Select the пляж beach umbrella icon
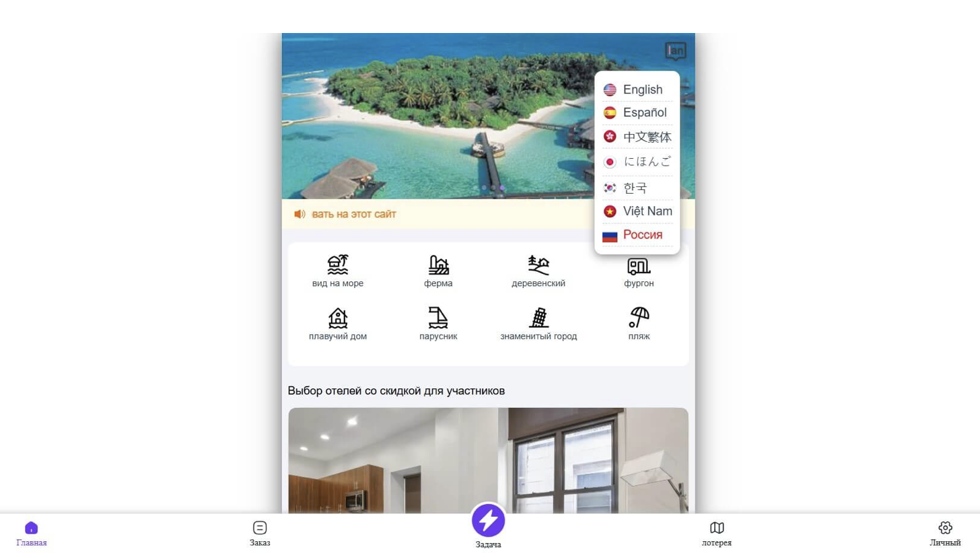Viewport: 980px width, 558px height. (x=639, y=317)
